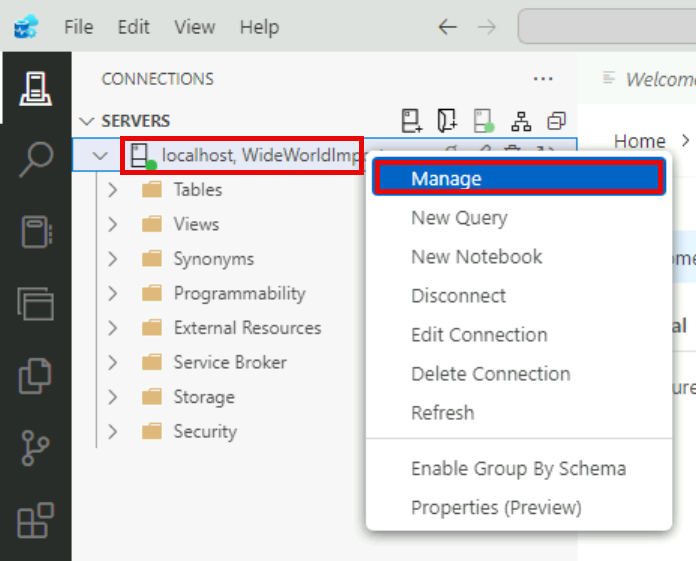Open the Search view in the activity bar
Viewport: 696px width, 561px height.
(35, 159)
